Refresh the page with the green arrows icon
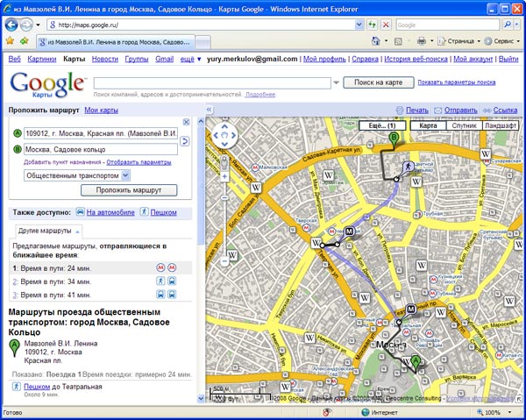Viewport: 526px width, 420px height. tap(372, 25)
